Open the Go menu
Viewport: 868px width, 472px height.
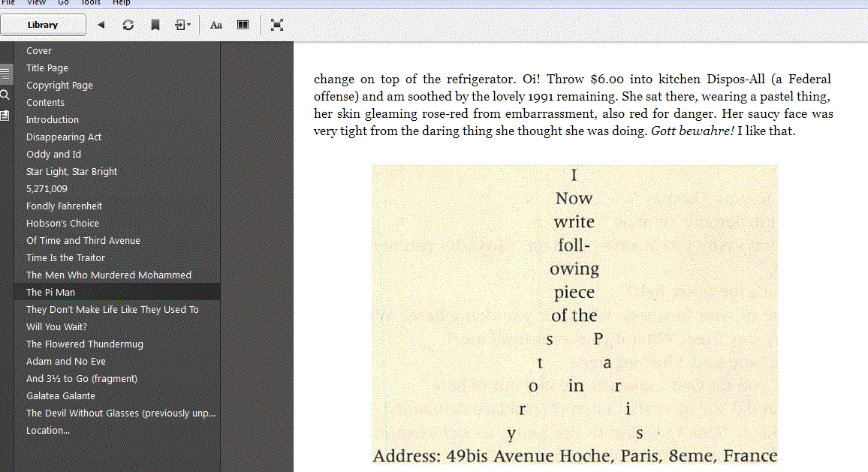coord(63,3)
